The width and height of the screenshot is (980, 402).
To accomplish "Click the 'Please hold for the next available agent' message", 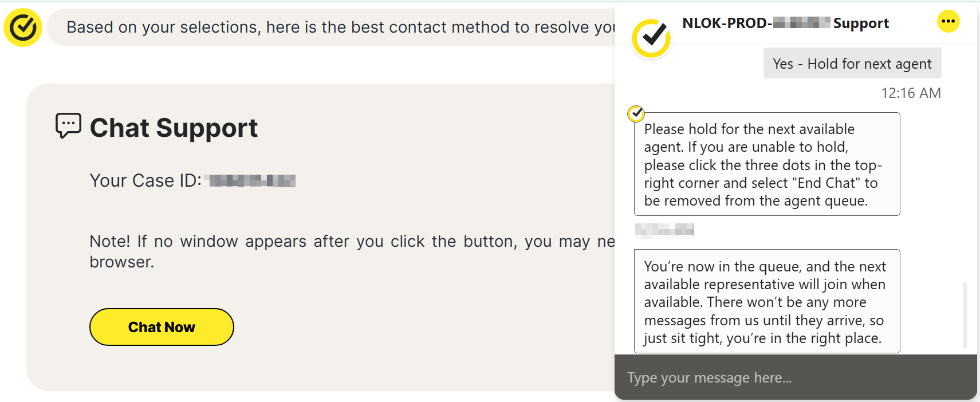I will point(767,164).
